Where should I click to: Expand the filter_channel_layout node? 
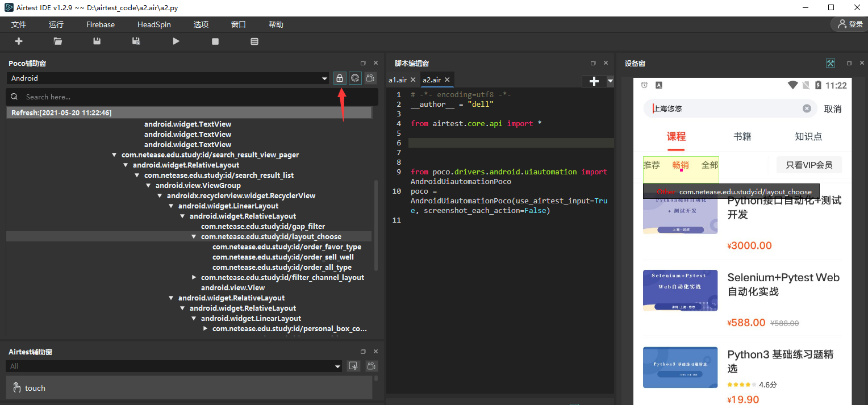[x=194, y=278]
